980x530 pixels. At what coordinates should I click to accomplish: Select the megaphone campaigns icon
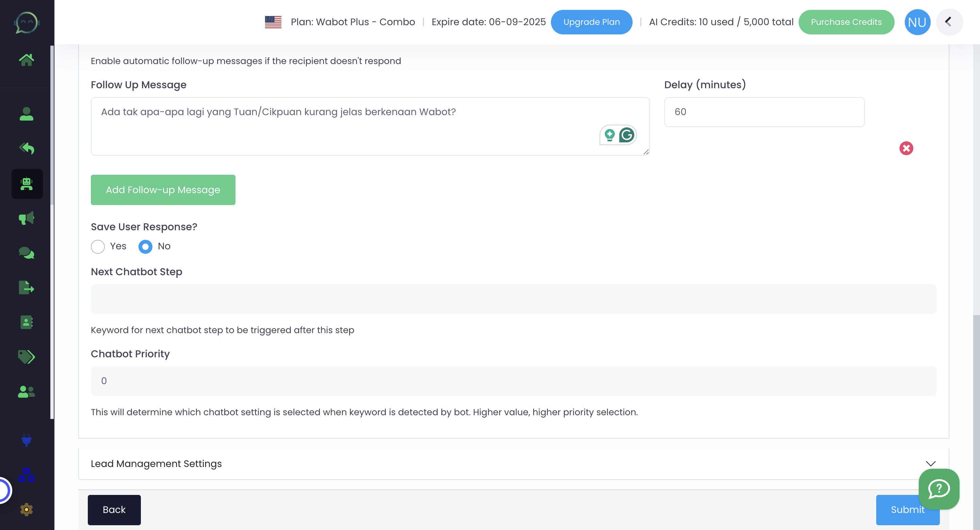point(26,218)
